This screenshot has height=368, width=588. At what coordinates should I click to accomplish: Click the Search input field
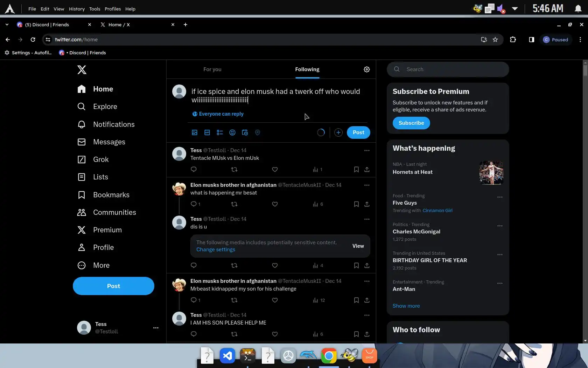tap(448, 69)
